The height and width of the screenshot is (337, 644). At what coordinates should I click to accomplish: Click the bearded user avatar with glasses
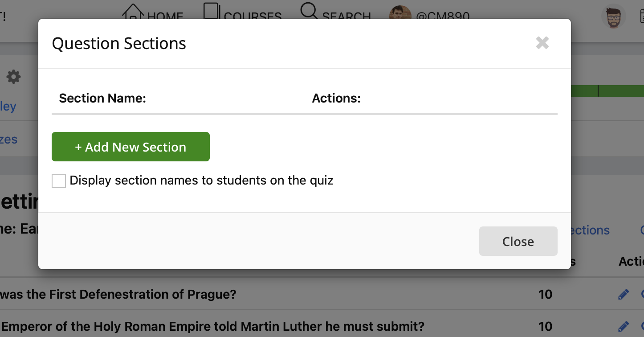click(x=614, y=16)
